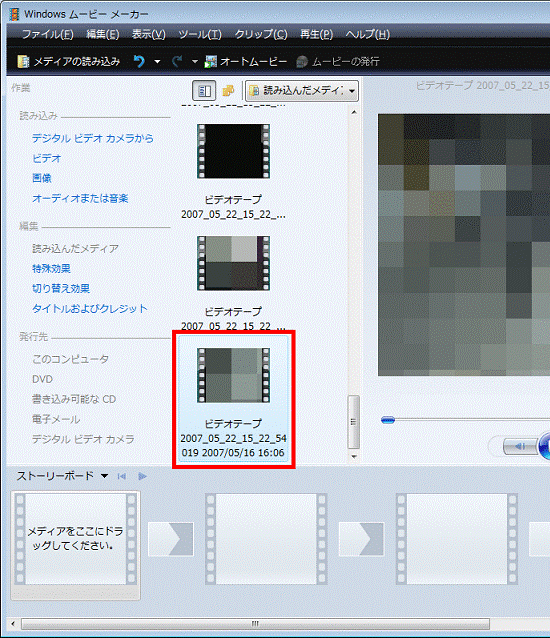This screenshot has width=550, height=638.
Task: Publish via 電子メール link
Action: point(56,419)
